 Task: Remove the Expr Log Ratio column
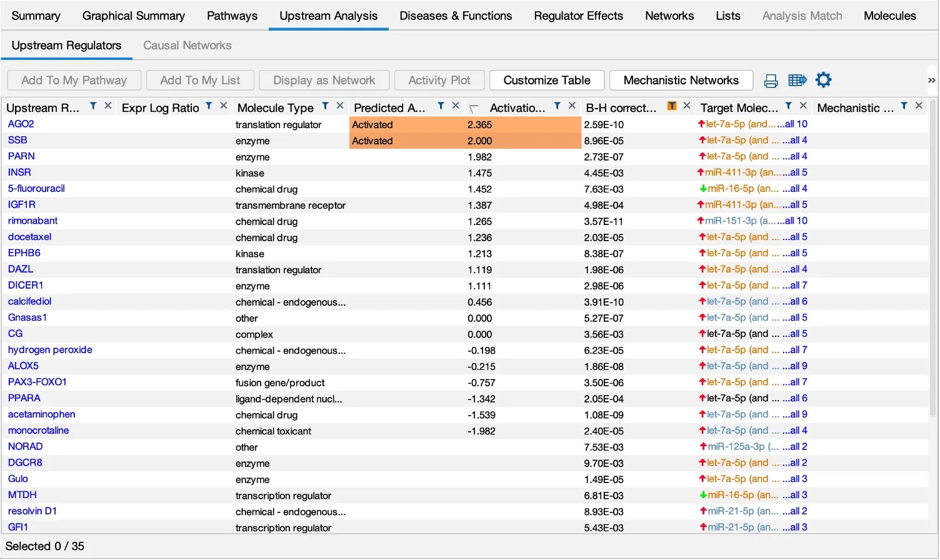(224, 106)
